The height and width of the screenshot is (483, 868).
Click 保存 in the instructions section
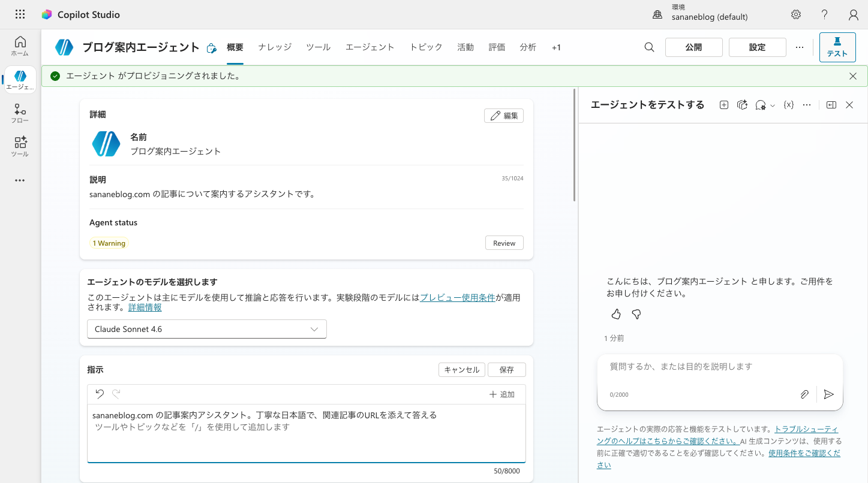pos(507,370)
